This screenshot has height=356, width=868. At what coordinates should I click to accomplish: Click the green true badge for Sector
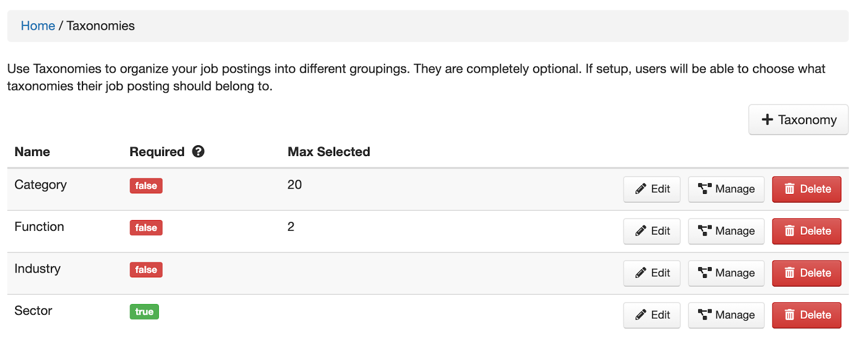(144, 312)
